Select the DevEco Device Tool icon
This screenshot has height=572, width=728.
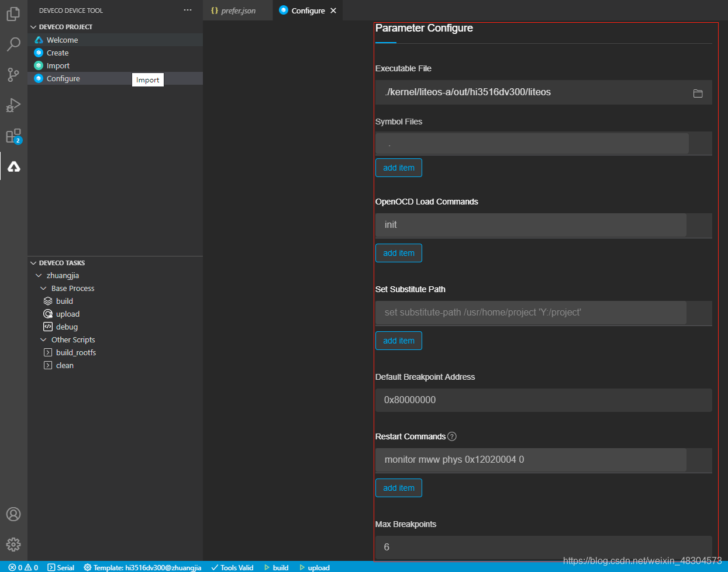(x=13, y=167)
